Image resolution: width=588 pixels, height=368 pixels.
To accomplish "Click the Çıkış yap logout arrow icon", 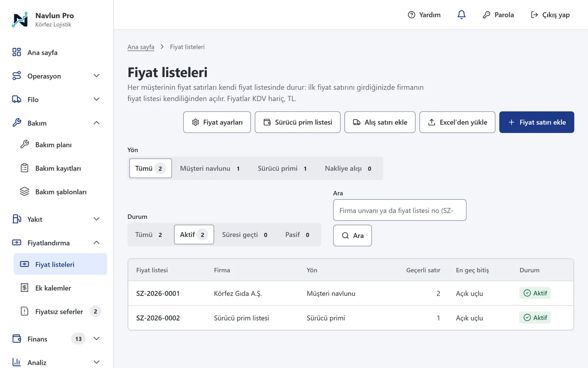I will pos(534,15).
